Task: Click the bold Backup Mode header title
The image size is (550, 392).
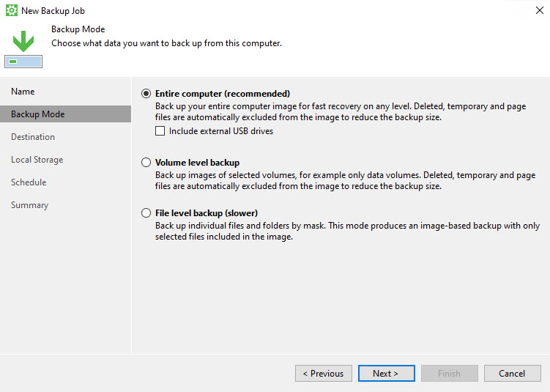Action: [78, 29]
